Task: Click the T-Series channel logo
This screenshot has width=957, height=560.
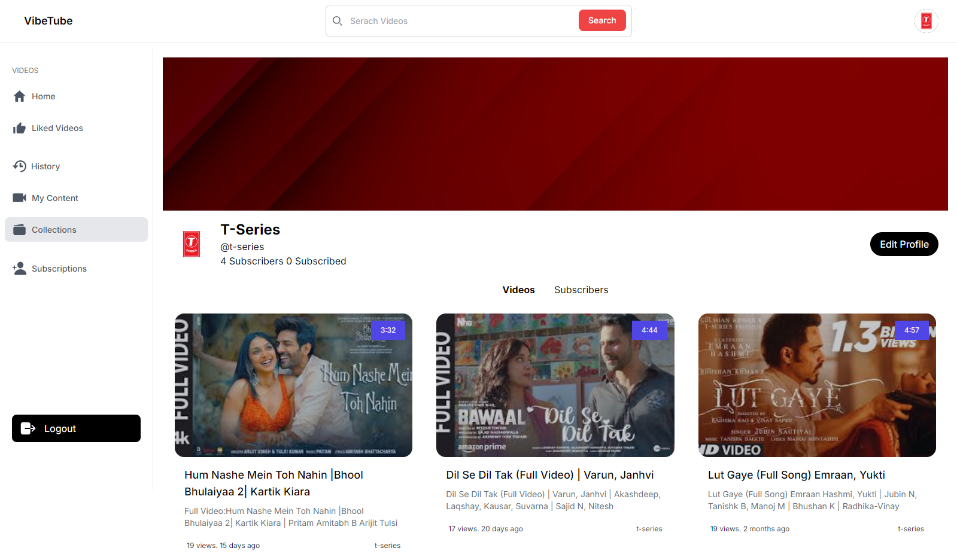Action: (x=192, y=244)
